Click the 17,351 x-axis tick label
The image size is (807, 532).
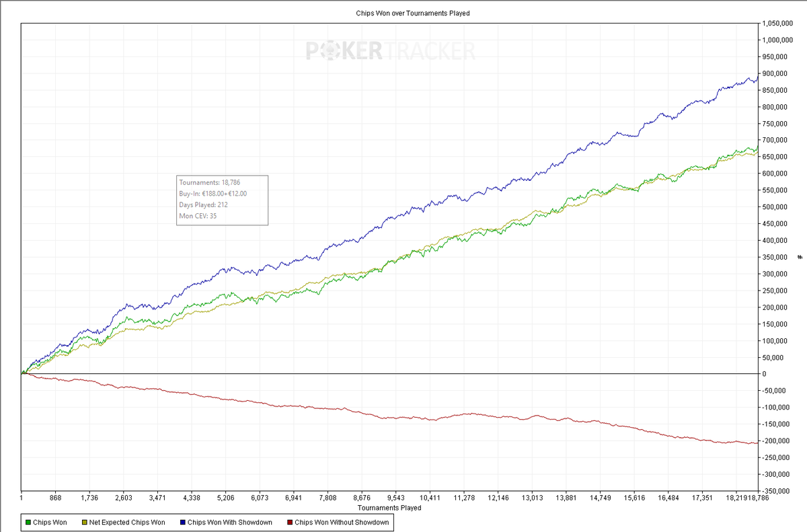tap(702, 498)
